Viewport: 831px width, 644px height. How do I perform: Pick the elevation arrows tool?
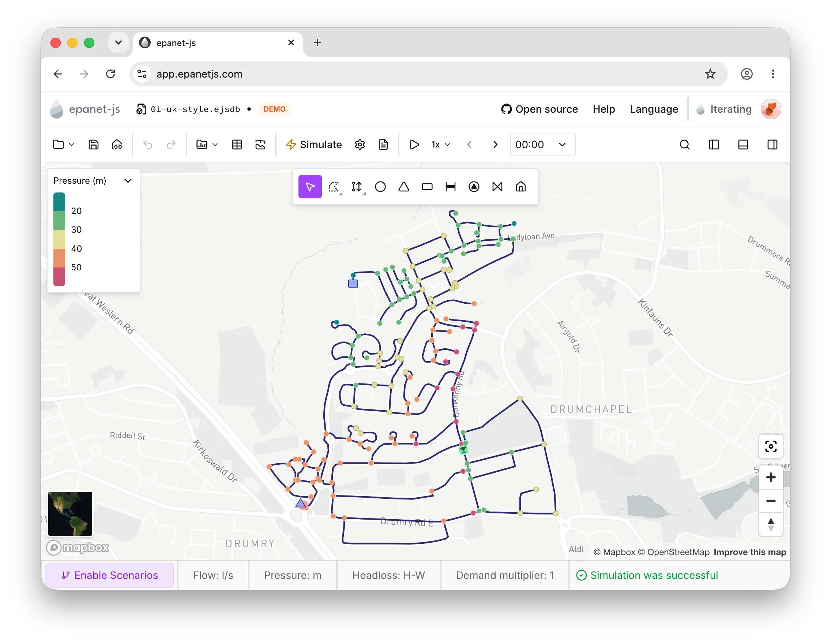click(x=357, y=187)
